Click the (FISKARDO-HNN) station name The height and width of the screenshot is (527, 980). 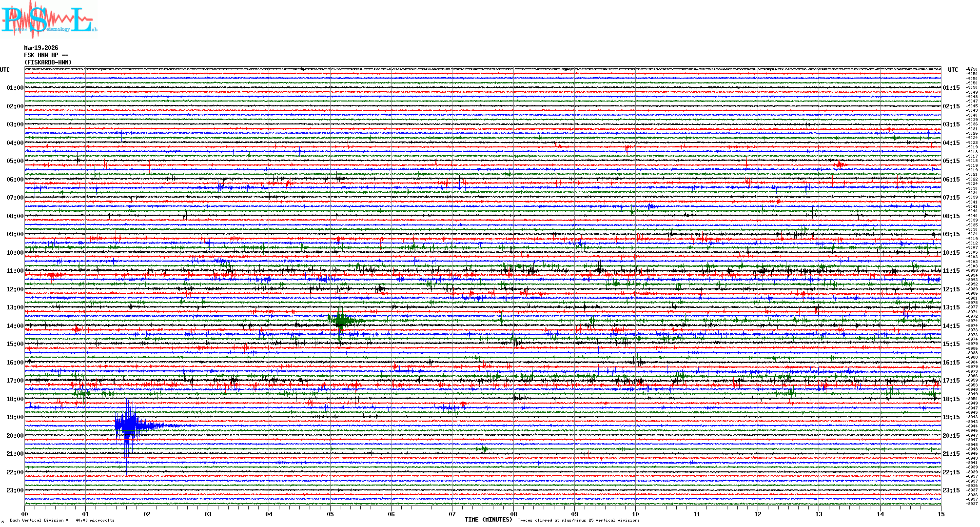pos(48,62)
